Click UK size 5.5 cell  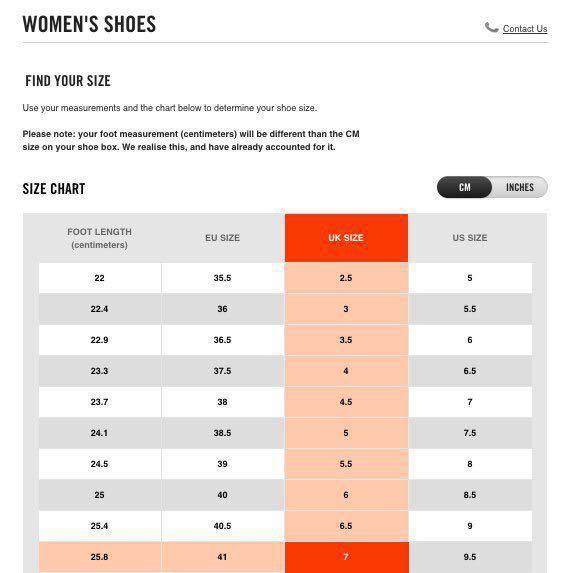point(346,464)
